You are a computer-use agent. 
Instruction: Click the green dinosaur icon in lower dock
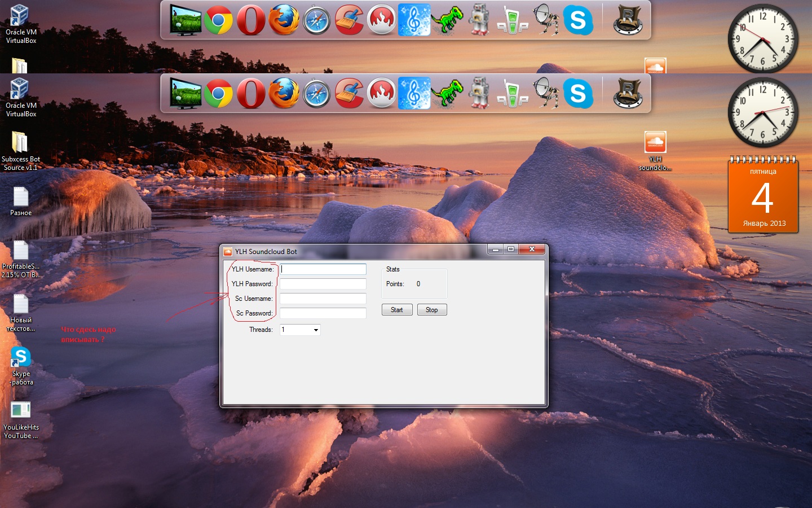447,93
